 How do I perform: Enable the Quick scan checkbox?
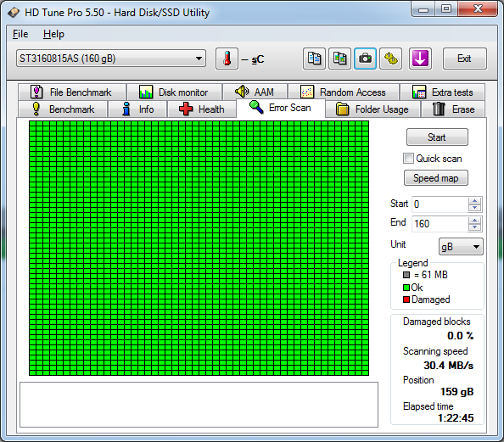(x=408, y=159)
